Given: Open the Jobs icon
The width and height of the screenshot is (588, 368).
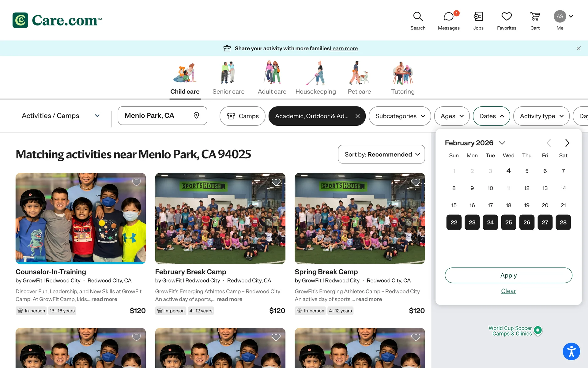Looking at the screenshot, I should pyautogui.click(x=478, y=17).
